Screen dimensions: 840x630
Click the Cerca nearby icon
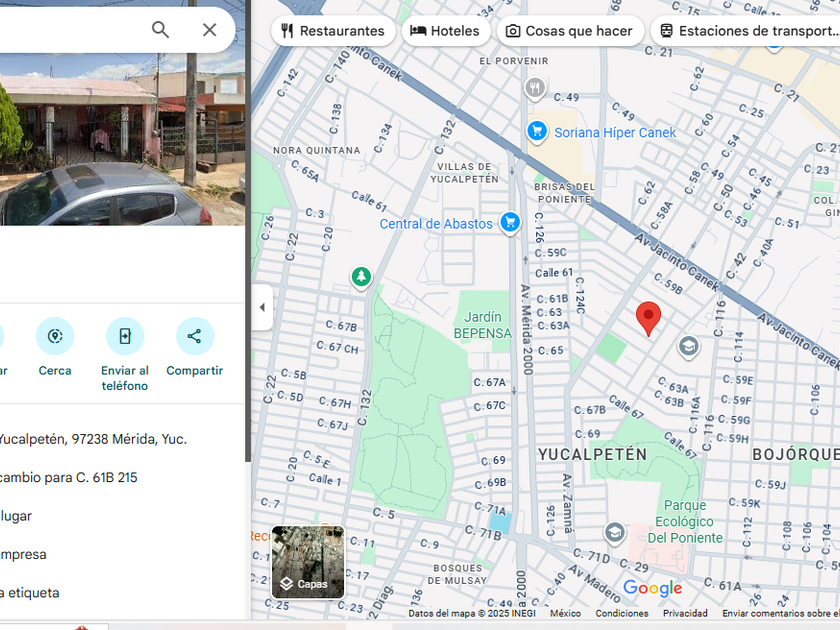tap(55, 336)
